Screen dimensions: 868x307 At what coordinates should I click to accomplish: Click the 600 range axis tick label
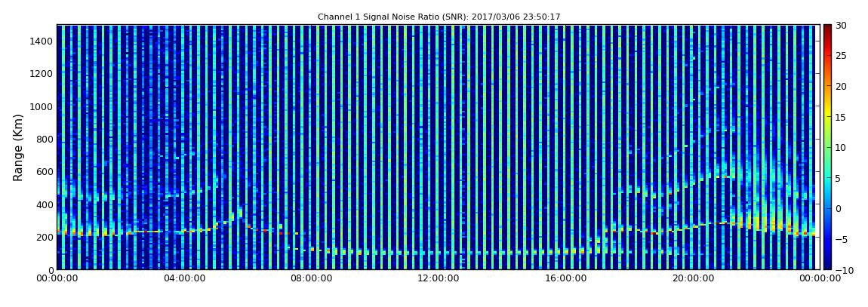click(x=45, y=172)
